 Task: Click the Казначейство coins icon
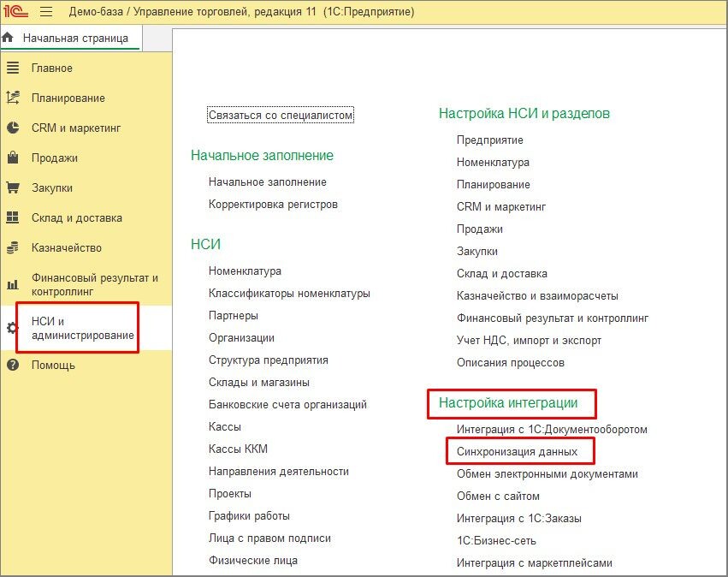(13, 247)
